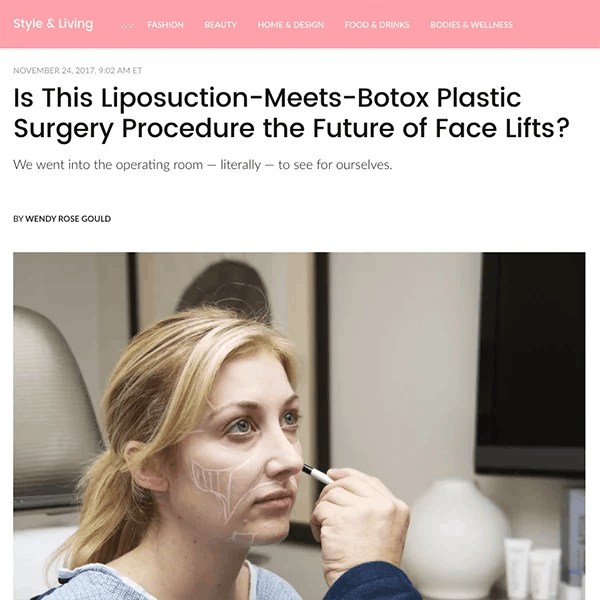Click the white vase in the photo
Image resolution: width=600 pixels, height=600 pixels.
(x=455, y=536)
